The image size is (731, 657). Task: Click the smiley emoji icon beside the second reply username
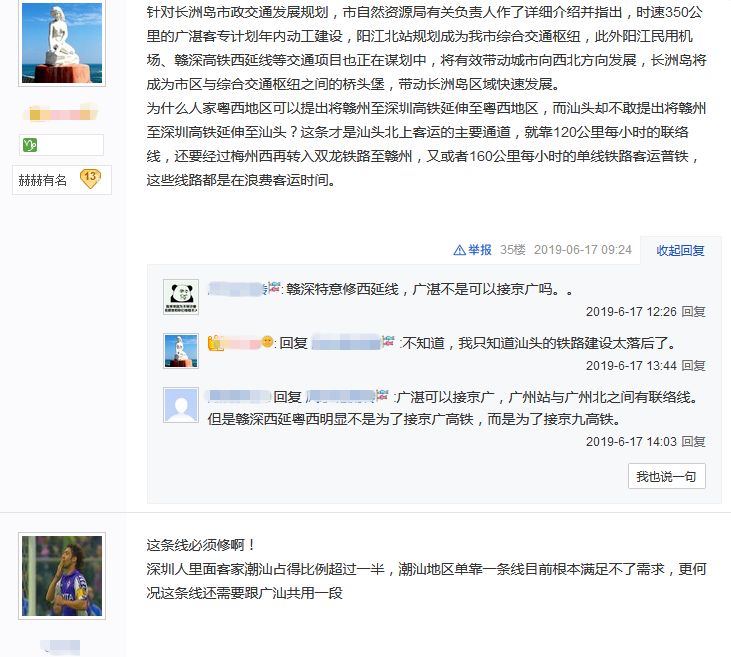pyautogui.click(x=267, y=342)
